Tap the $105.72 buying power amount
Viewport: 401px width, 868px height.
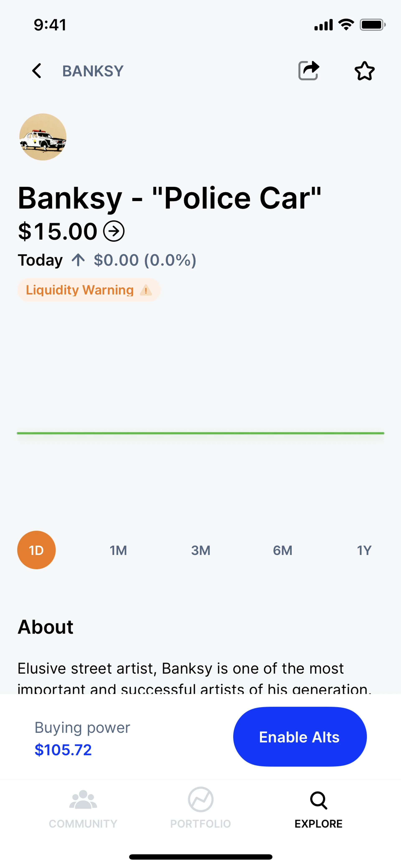pos(63,750)
